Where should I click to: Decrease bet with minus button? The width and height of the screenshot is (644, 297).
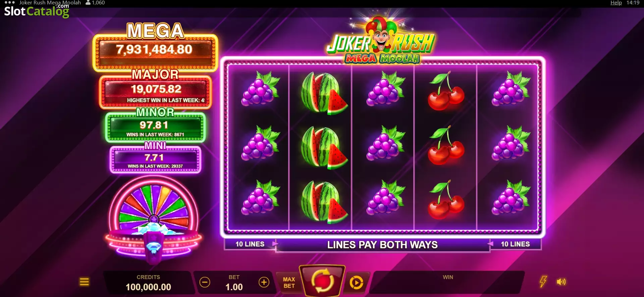coord(205,282)
